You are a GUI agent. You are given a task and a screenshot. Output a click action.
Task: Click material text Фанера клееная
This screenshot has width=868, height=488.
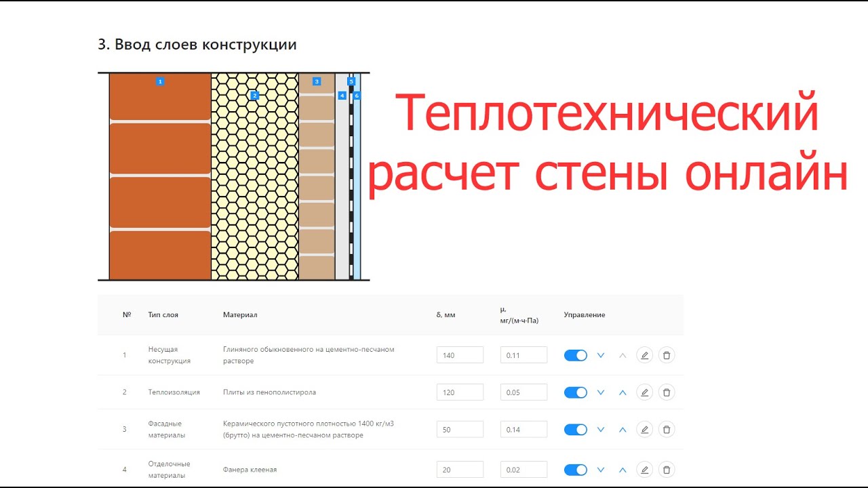pos(250,470)
